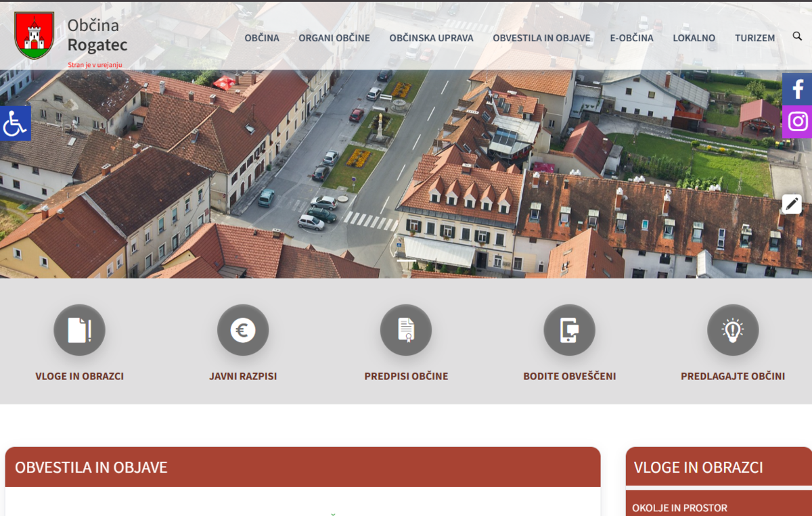Screen dimensions: 812x516
Task: Click the Občina Rogatec coat of arms
Action: pos(35,35)
